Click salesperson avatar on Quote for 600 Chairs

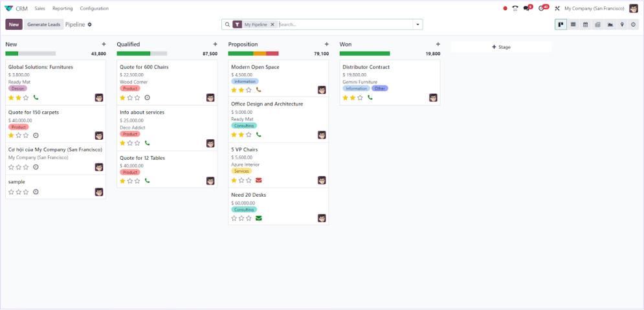(x=210, y=98)
